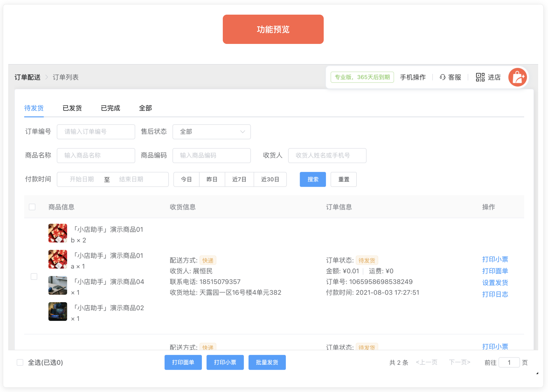This screenshot has height=392, width=548.
Task: Click the 待发货 status tag in first order
Action: click(x=367, y=260)
